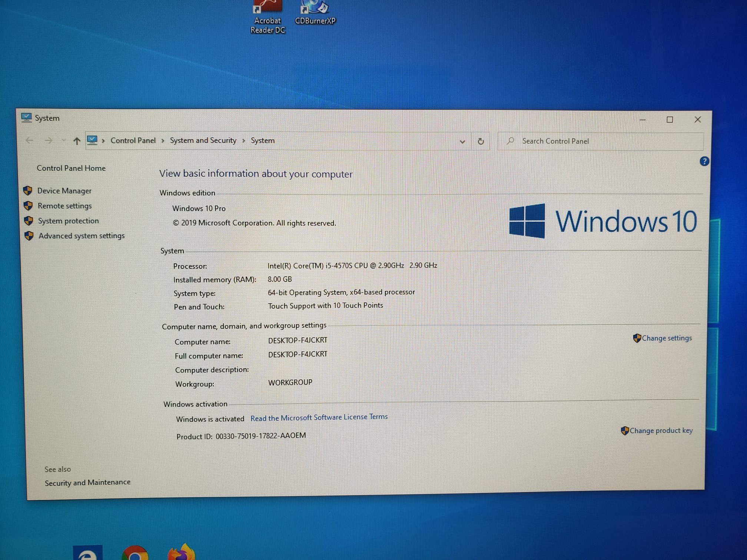Minimize the System window
The height and width of the screenshot is (560, 747).
click(643, 120)
